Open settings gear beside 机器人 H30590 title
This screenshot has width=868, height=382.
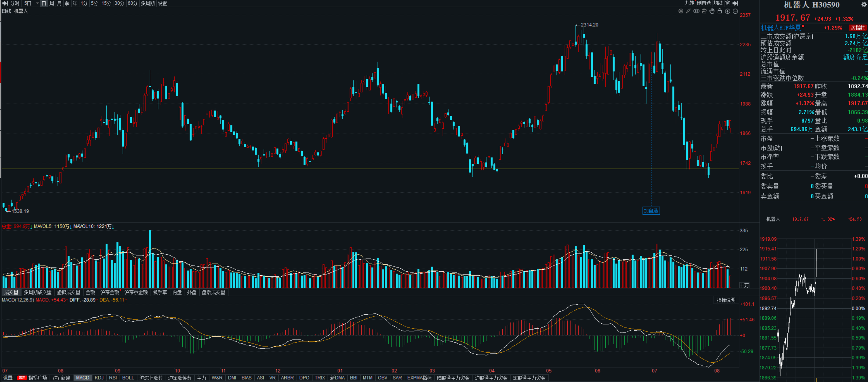[x=863, y=4]
